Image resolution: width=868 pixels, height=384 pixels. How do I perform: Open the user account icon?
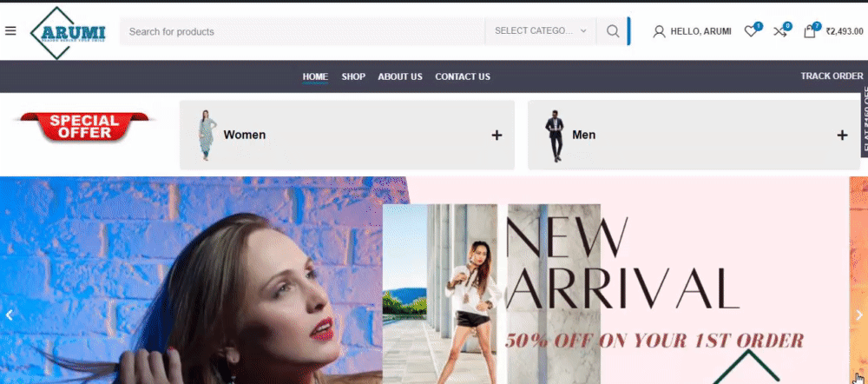[659, 31]
